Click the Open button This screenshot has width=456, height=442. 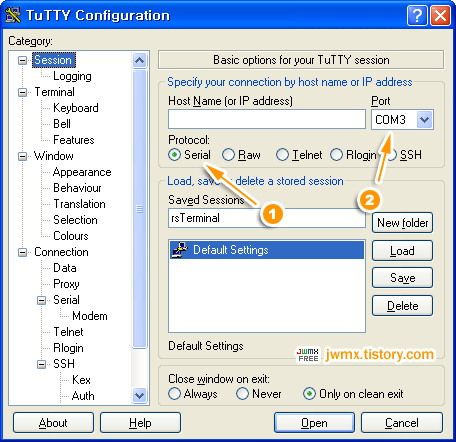pyautogui.click(x=314, y=423)
